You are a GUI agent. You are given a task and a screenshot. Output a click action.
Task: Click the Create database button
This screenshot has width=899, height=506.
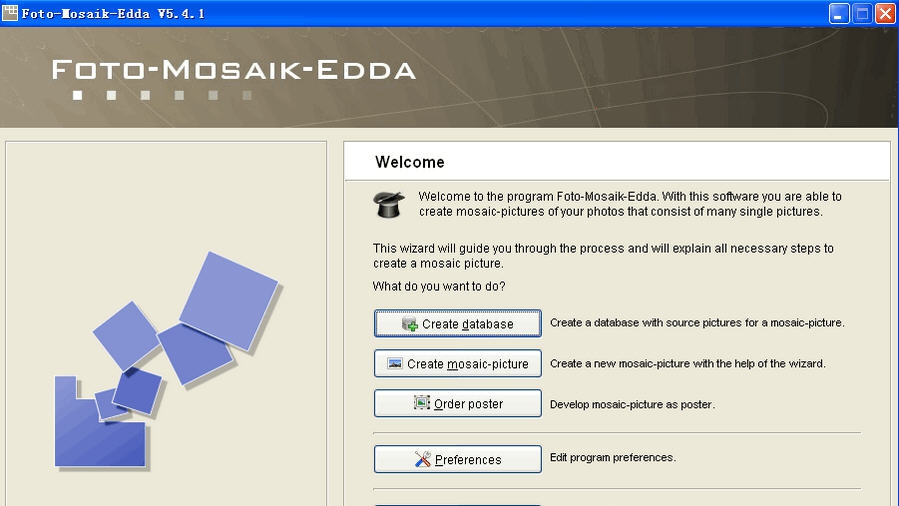point(458,324)
